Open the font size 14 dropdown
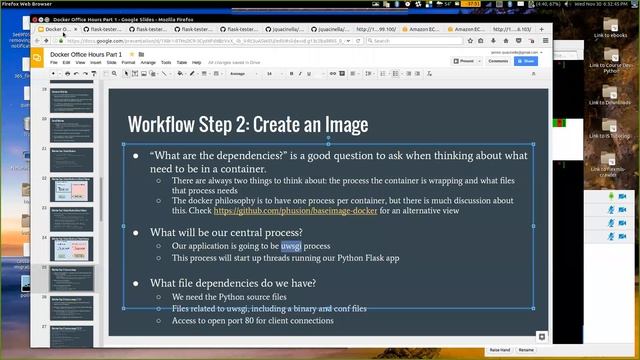Screen dimensions: 640x360 click(274, 74)
